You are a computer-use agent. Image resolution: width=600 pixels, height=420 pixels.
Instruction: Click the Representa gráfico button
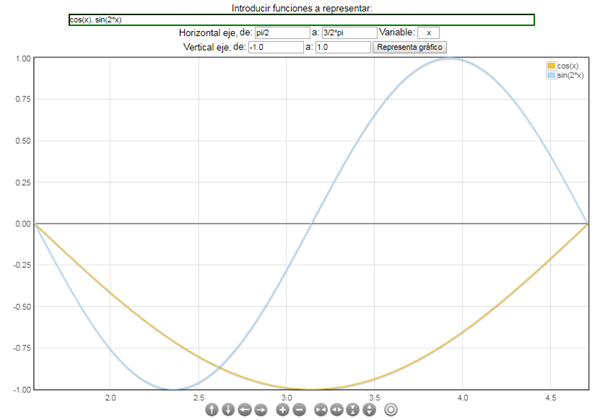409,47
